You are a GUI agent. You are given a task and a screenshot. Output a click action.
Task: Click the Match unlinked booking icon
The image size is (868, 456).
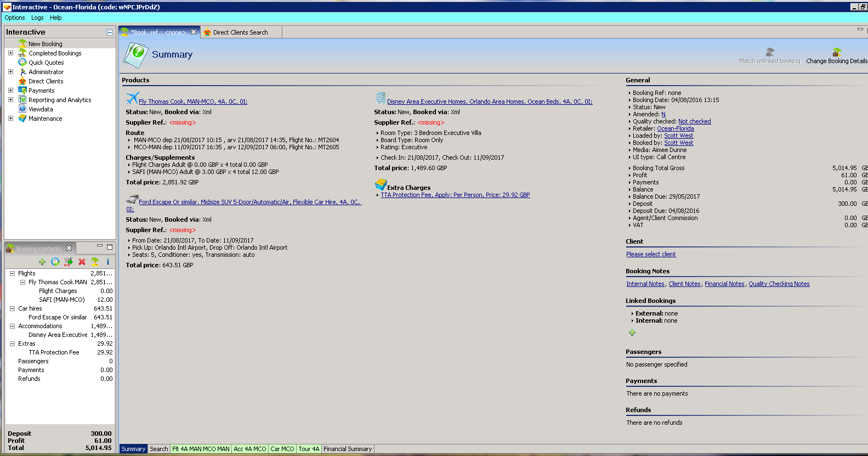click(770, 52)
